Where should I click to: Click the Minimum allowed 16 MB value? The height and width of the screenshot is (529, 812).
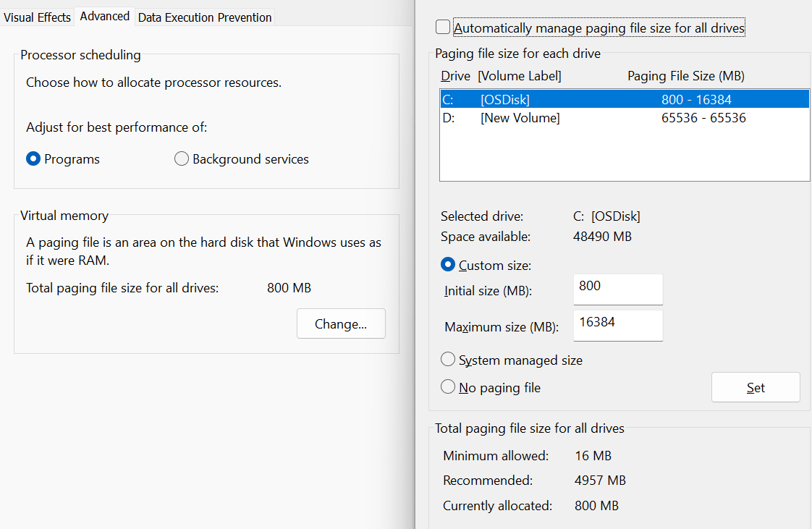(593, 455)
